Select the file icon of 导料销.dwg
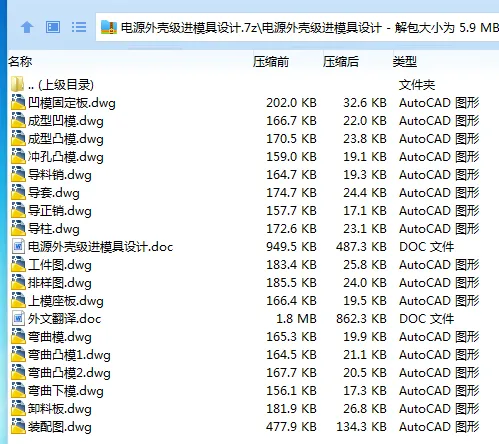499x444 pixels. pyautogui.click(x=18, y=174)
